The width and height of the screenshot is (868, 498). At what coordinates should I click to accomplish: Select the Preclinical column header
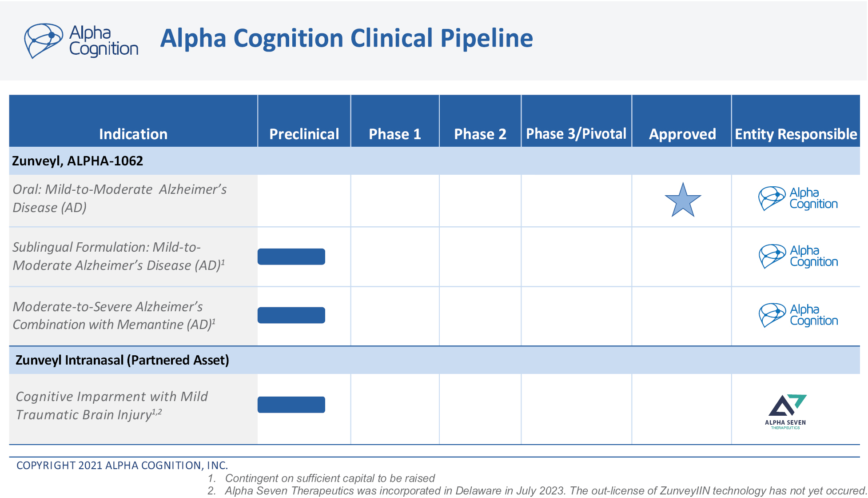304,134
